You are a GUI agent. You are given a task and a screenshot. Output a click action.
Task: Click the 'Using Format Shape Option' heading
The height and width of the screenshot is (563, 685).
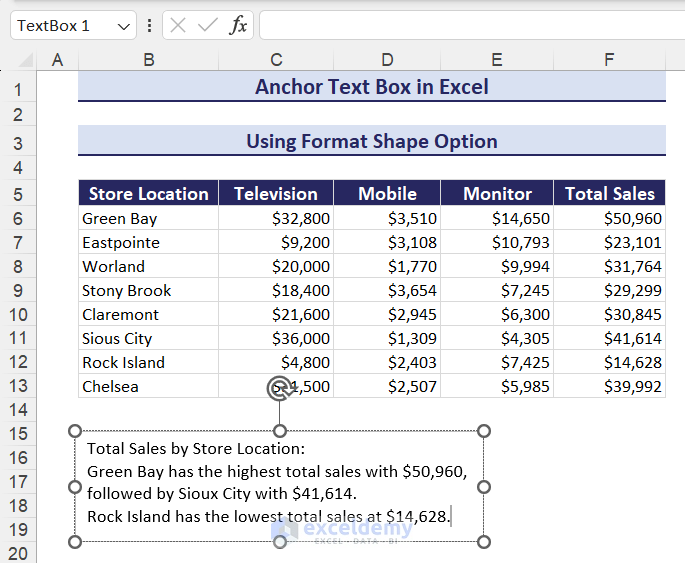click(x=372, y=141)
